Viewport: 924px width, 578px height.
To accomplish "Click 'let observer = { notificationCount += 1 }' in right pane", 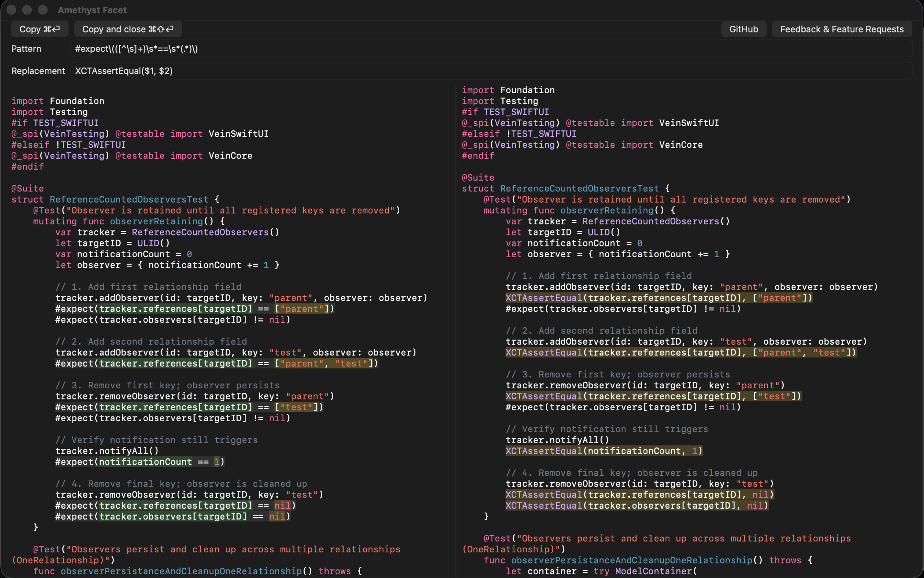I will [x=618, y=254].
